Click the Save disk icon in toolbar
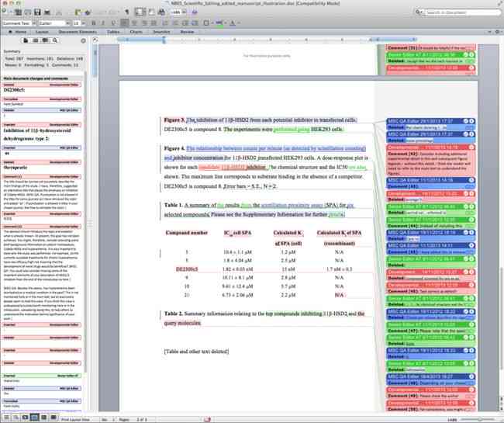 click(37, 12)
